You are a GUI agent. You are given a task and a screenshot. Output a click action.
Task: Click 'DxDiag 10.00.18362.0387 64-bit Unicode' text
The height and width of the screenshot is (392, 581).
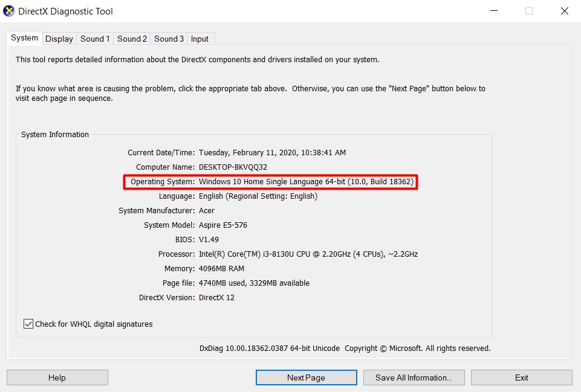point(270,349)
